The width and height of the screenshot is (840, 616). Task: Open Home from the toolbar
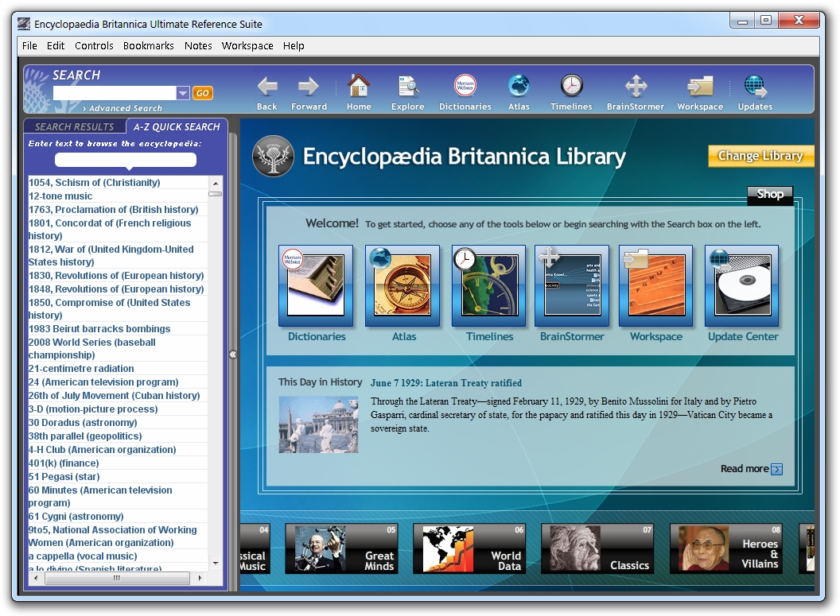click(x=359, y=92)
